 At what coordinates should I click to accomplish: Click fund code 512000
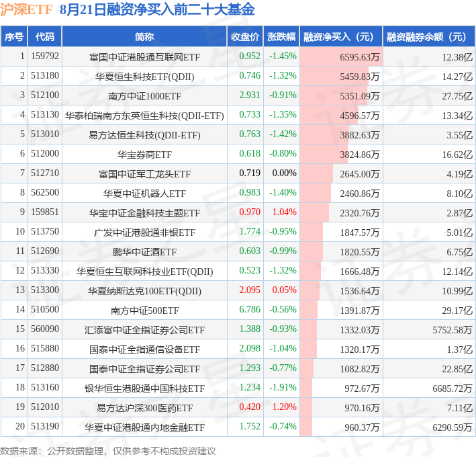(x=44, y=153)
